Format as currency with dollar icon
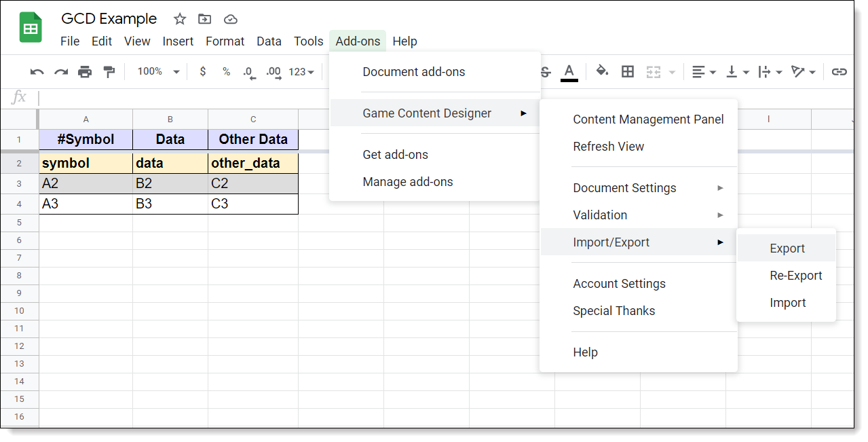This screenshot has width=868, height=442. tap(203, 72)
